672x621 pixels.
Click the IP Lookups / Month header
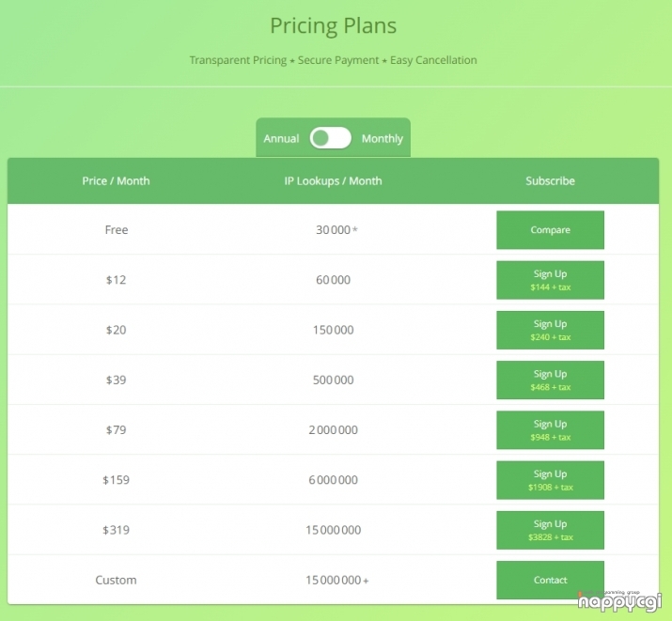pyautogui.click(x=333, y=180)
